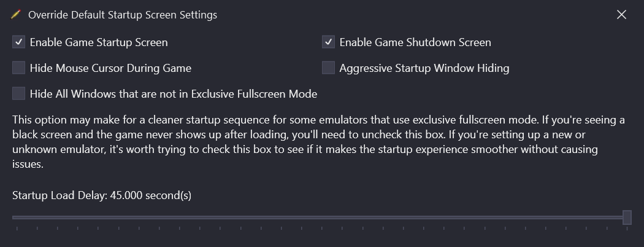Click the 'Startup Load Delay: 45.000 second(s)' label

[102, 195]
